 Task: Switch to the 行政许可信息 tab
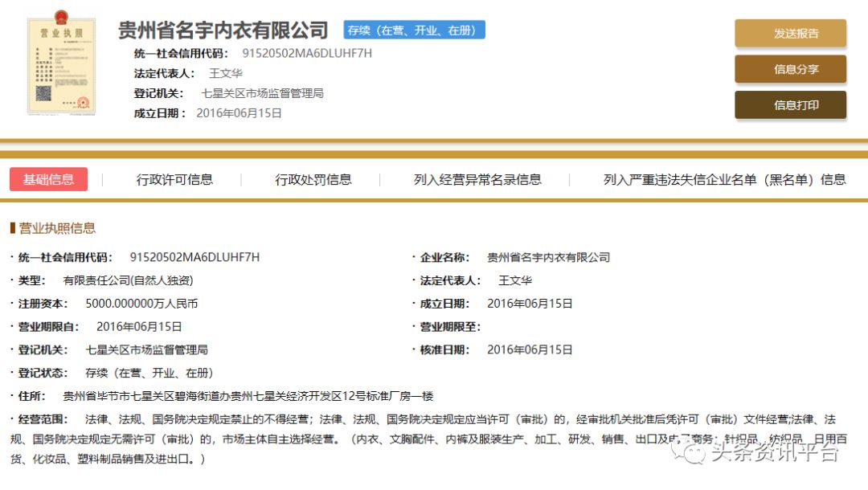[174, 180]
